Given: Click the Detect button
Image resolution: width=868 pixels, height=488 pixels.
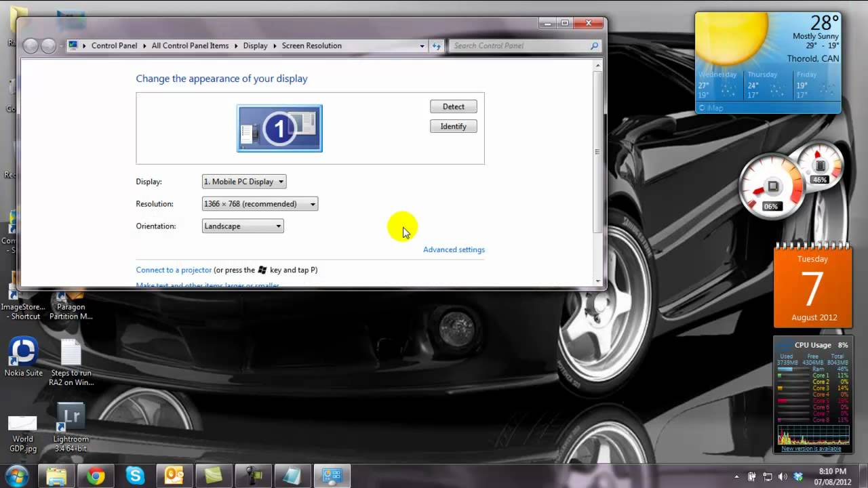Looking at the screenshot, I should (x=453, y=106).
